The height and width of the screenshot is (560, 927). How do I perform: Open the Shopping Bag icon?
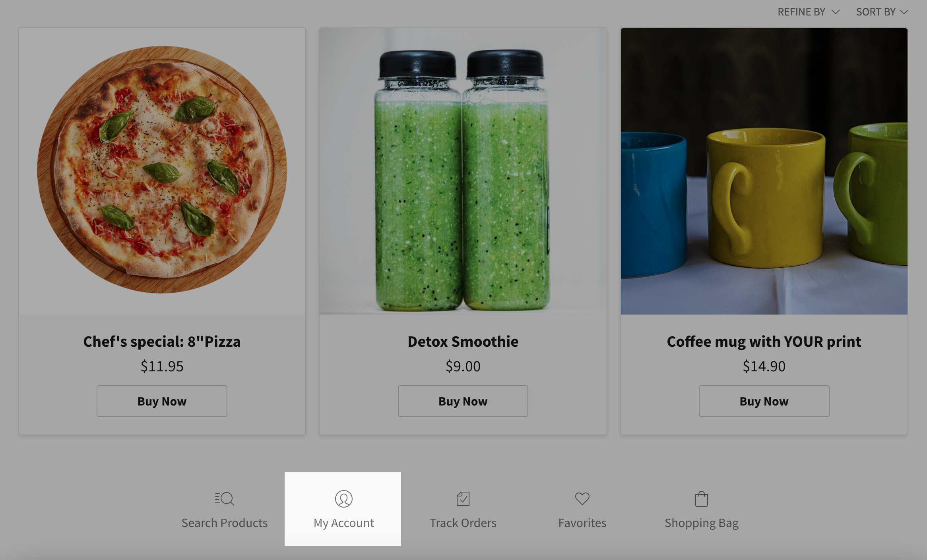pyautogui.click(x=701, y=499)
